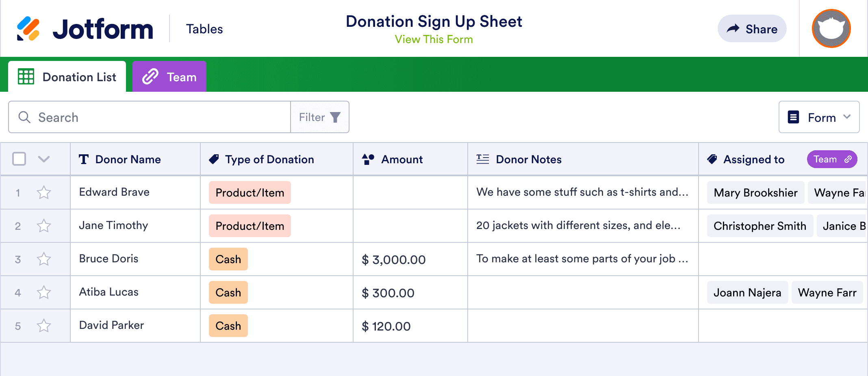
Task: Star the David Parker row
Action: (44, 326)
